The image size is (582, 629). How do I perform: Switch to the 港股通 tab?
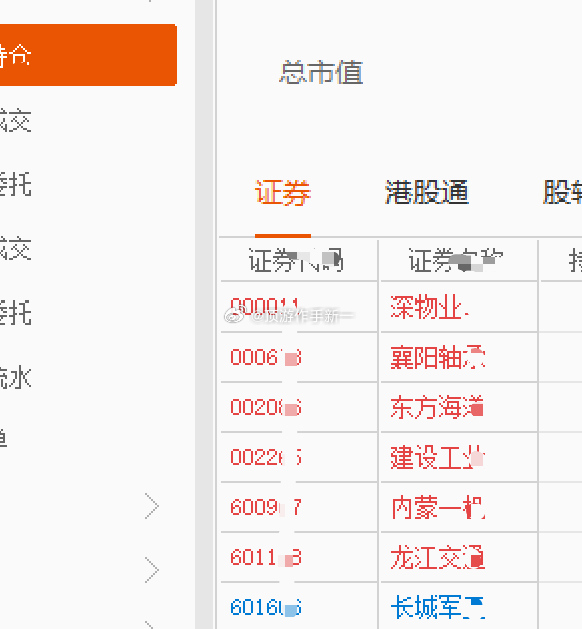click(x=427, y=193)
